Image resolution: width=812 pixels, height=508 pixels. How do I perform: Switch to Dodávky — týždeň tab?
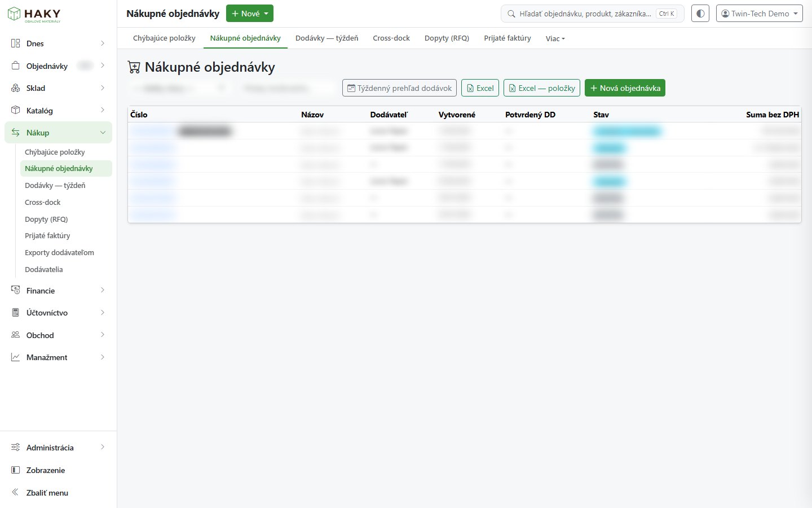click(326, 38)
